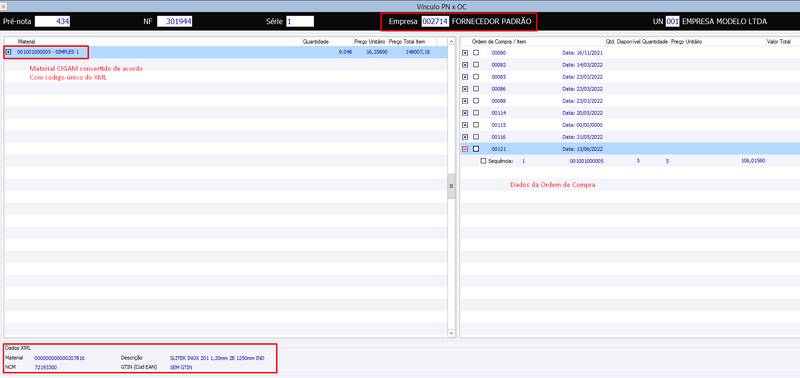Click date 16/11/2021
Screen dimensions: 800x378
pos(582,53)
